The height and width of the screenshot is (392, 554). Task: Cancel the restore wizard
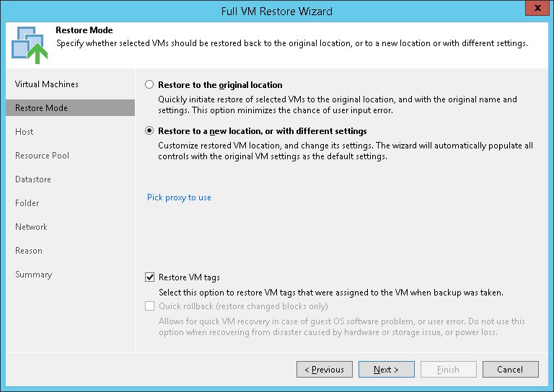[510, 370]
